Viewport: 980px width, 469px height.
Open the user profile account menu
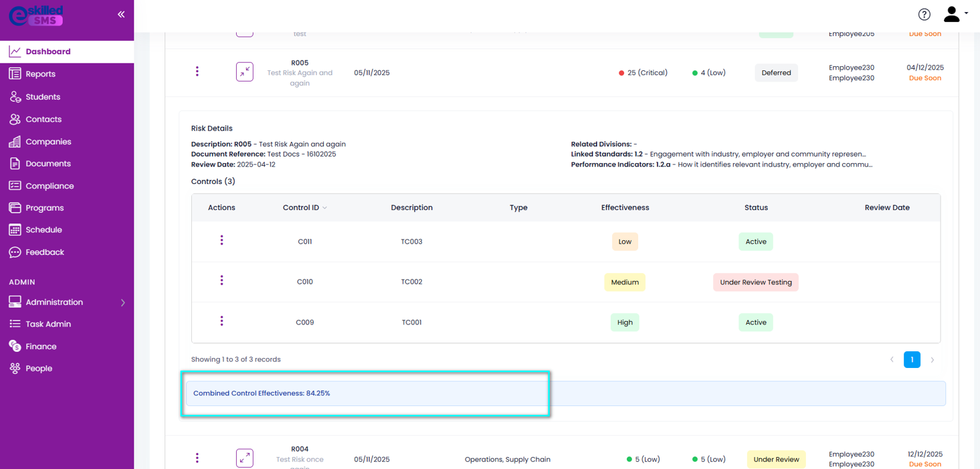pos(955,15)
